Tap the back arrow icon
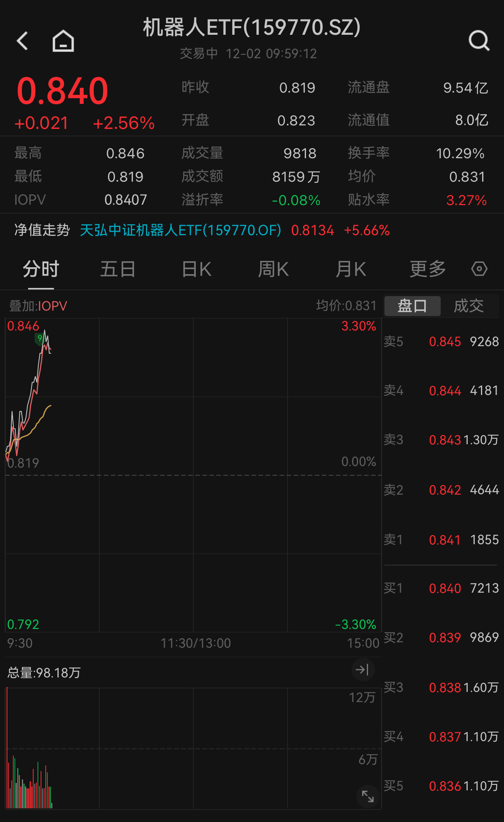Screen dimensions: 504x822 tap(23, 41)
